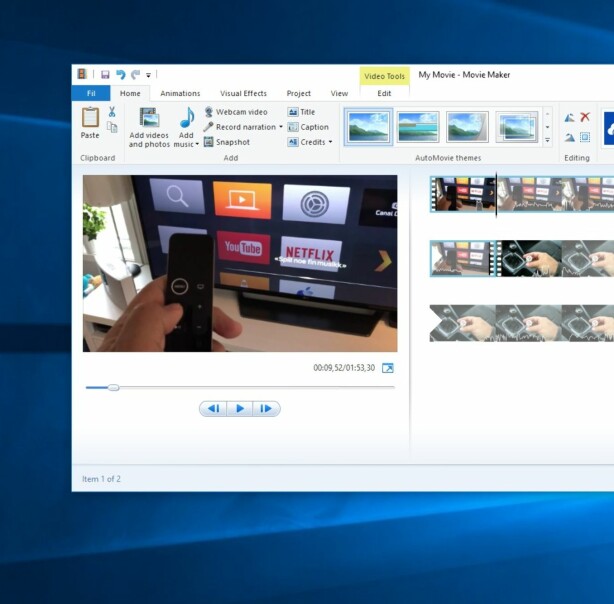This screenshot has height=604, width=614.
Task: Click the video preview image
Action: click(x=240, y=263)
